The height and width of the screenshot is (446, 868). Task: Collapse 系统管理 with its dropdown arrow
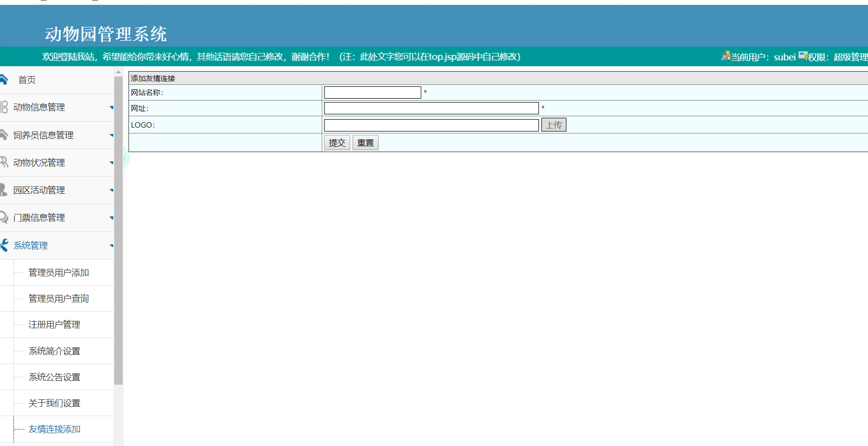tap(111, 246)
